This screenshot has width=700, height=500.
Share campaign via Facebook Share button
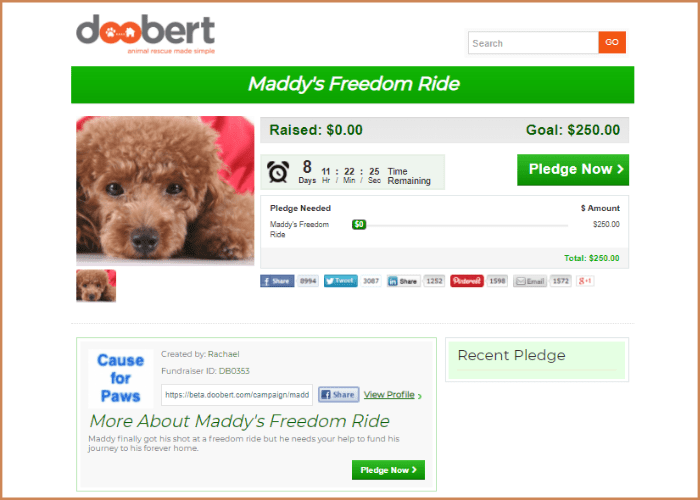click(277, 281)
